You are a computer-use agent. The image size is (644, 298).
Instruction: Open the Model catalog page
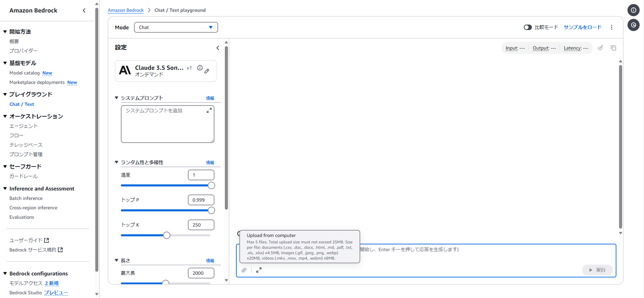coord(24,73)
